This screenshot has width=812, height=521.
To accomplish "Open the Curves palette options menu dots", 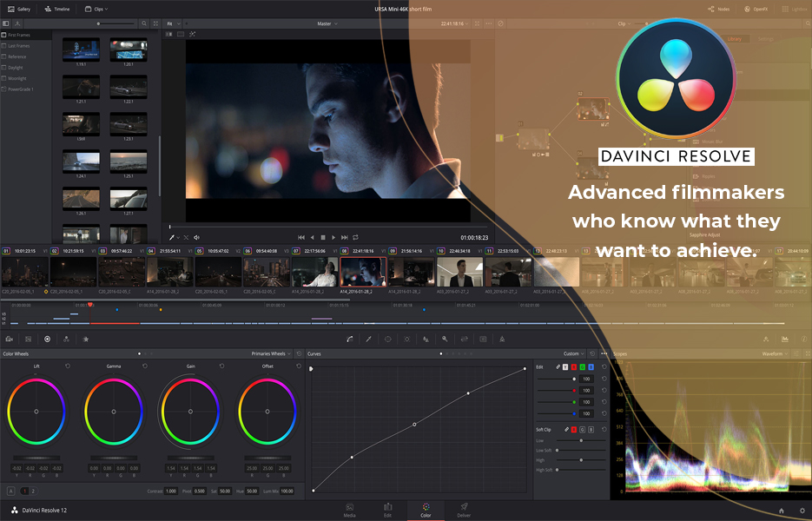I will pos(604,353).
